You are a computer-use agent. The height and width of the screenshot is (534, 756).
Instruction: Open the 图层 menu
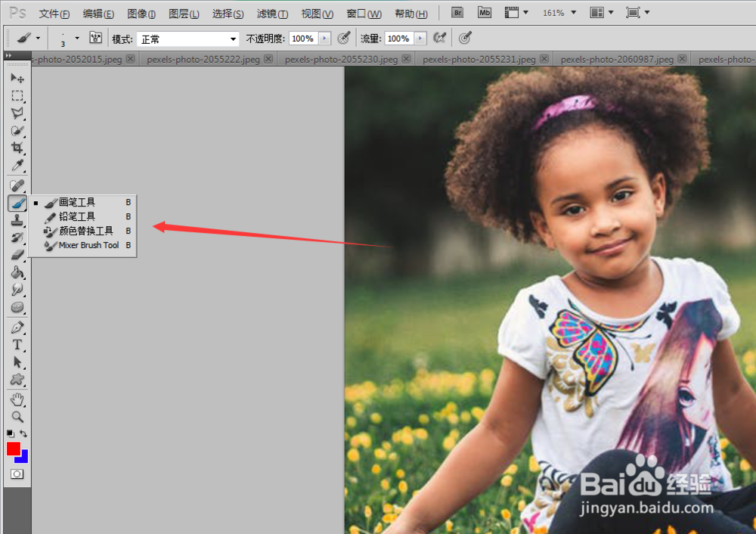[184, 14]
